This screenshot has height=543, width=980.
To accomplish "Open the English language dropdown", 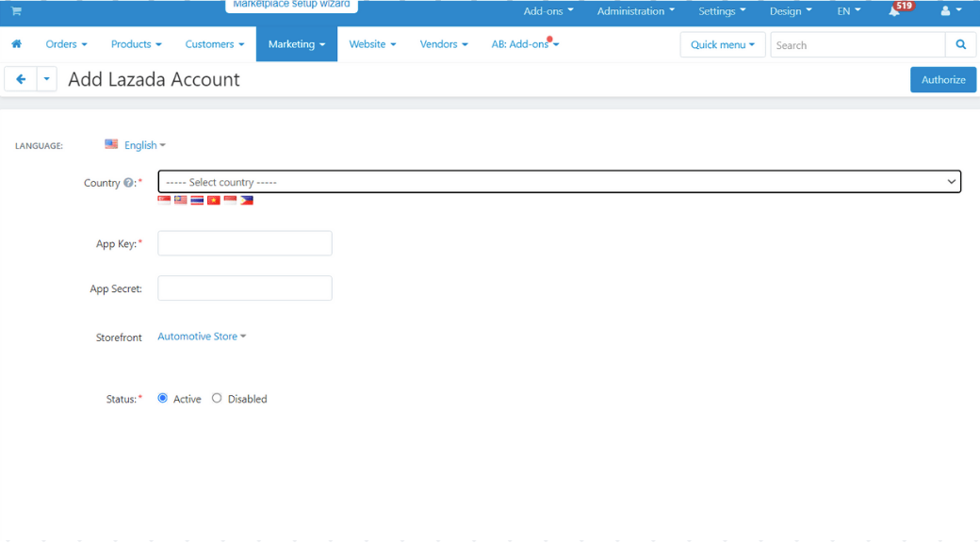I will click(144, 145).
